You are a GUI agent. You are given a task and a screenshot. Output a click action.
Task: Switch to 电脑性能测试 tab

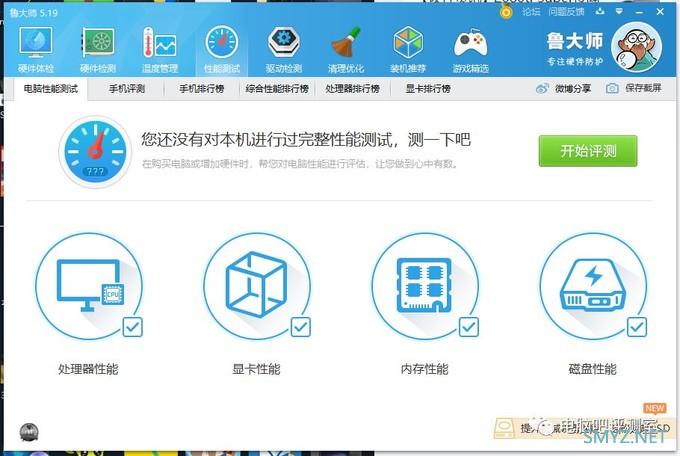pos(51,89)
